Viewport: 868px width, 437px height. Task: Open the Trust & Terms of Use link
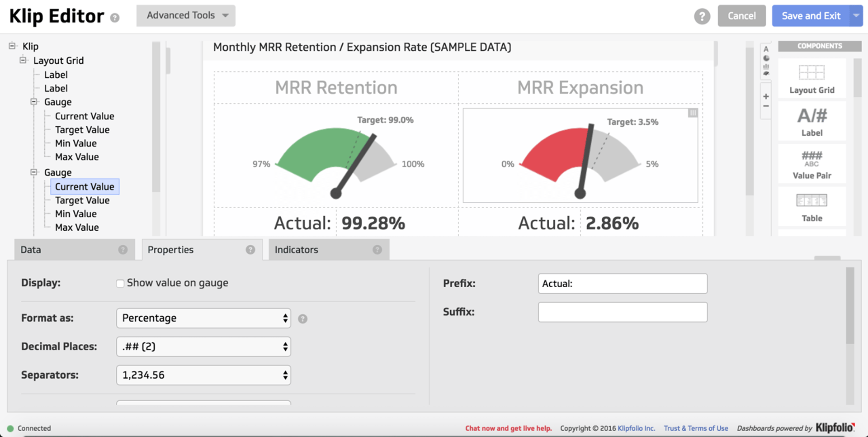[x=696, y=428]
